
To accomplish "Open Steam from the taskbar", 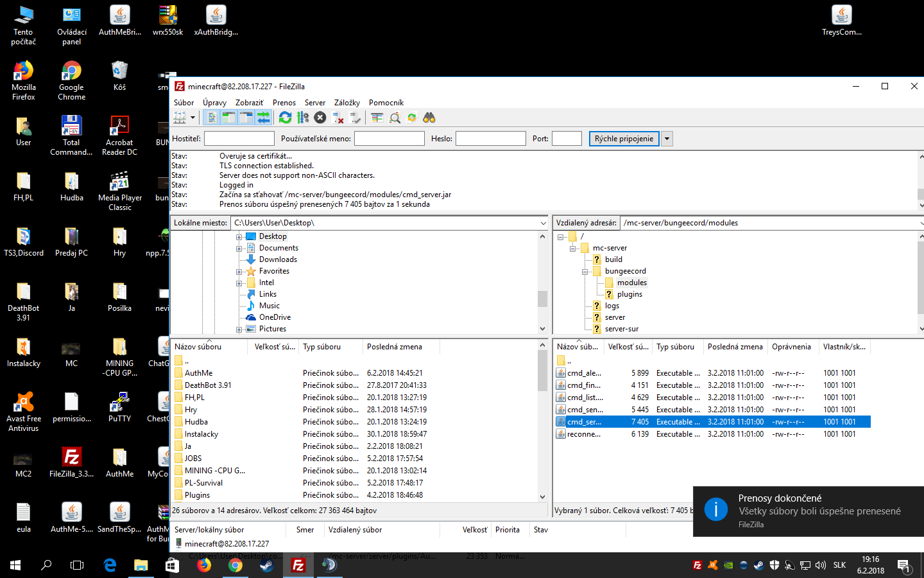I will pos(266,565).
